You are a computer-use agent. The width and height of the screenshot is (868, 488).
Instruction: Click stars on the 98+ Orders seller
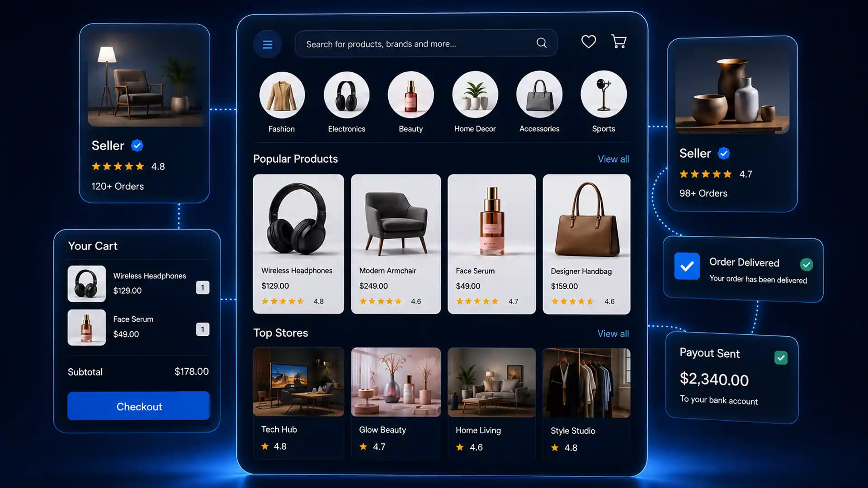pos(706,174)
